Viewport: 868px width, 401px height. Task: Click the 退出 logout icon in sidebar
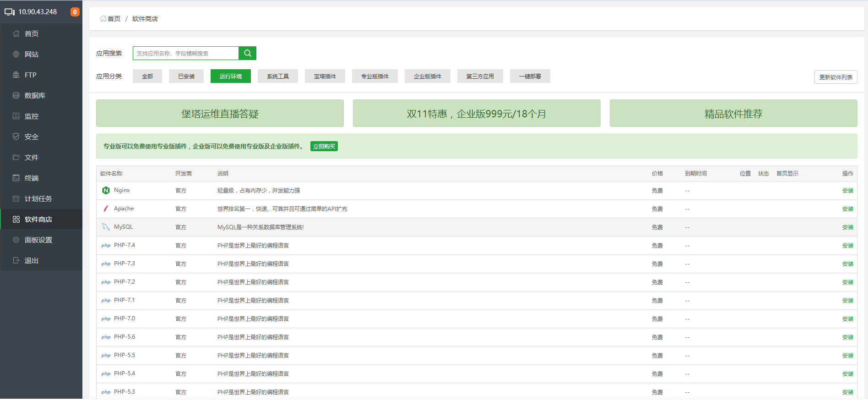coord(16,260)
